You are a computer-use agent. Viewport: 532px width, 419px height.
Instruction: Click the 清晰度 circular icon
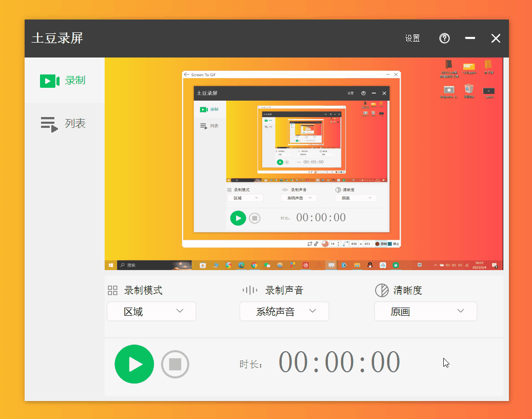[382, 290]
